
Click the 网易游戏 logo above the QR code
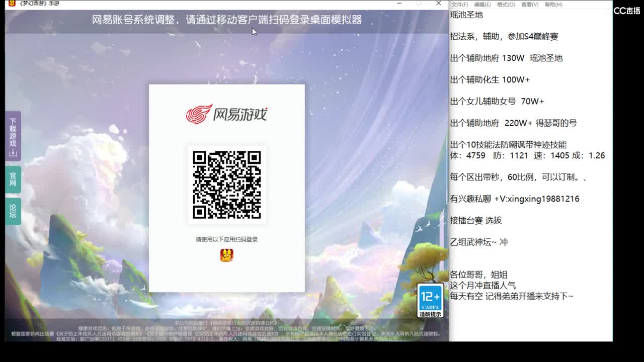coord(226,115)
